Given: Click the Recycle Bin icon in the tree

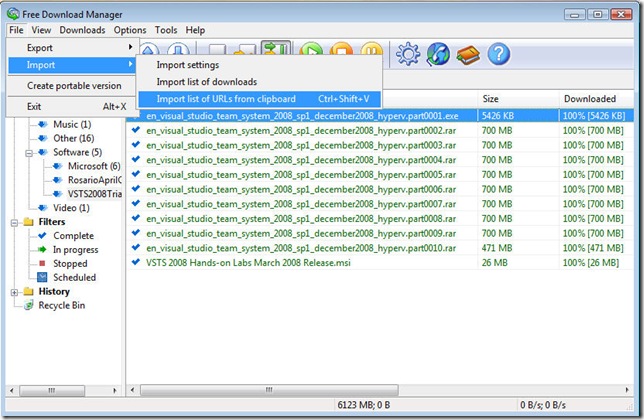Looking at the screenshot, I should coord(28,305).
